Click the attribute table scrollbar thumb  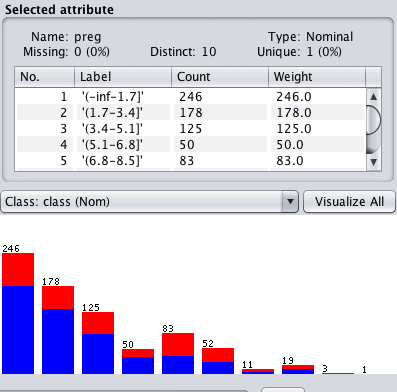click(373, 120)
